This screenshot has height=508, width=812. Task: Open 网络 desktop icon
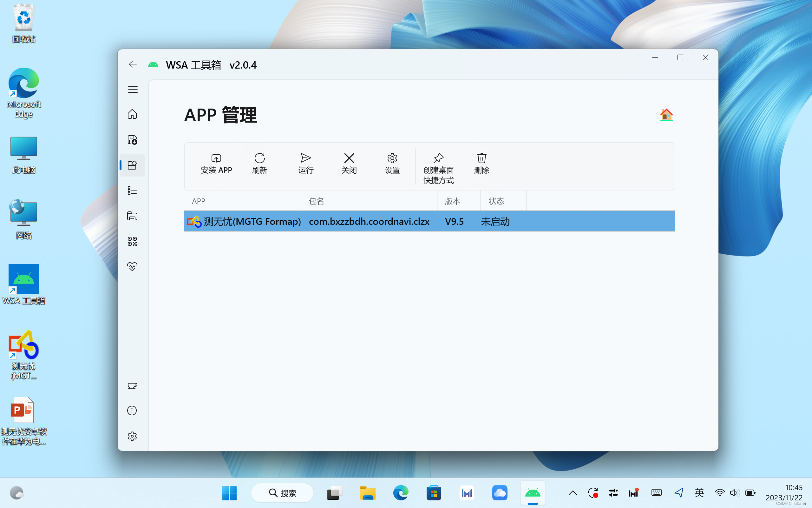click(24, 219)
